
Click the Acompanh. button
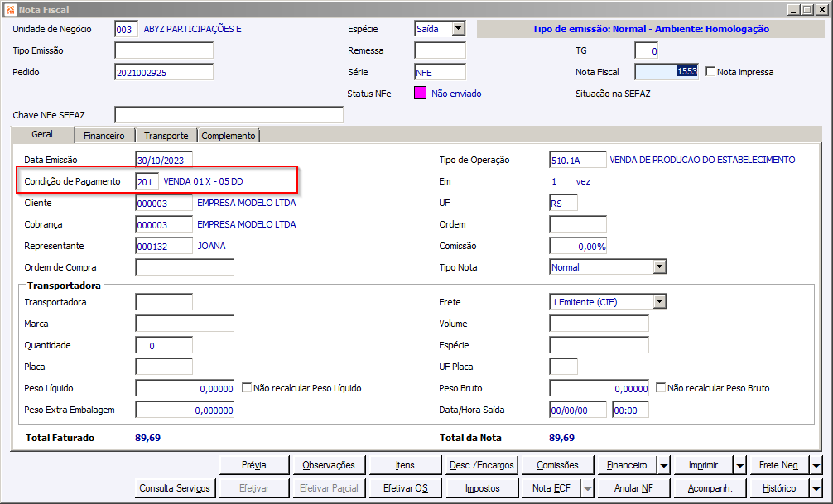pos(710,488)
